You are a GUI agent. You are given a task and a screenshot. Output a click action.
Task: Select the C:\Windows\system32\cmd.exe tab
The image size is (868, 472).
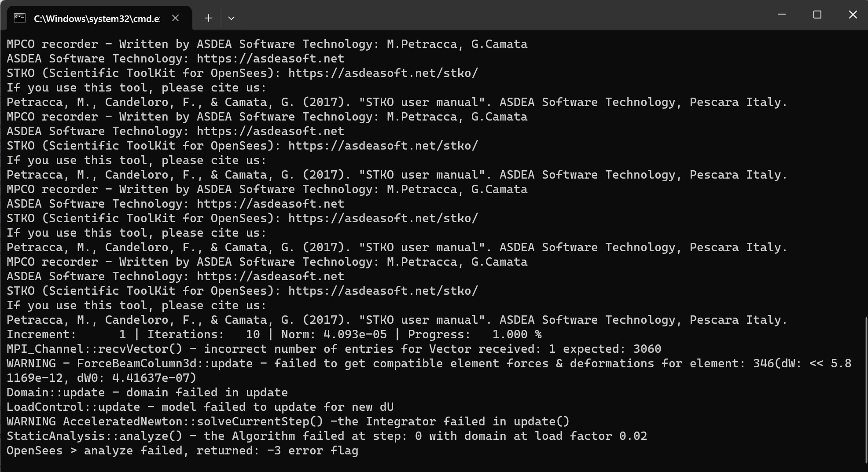pos(99,18)
